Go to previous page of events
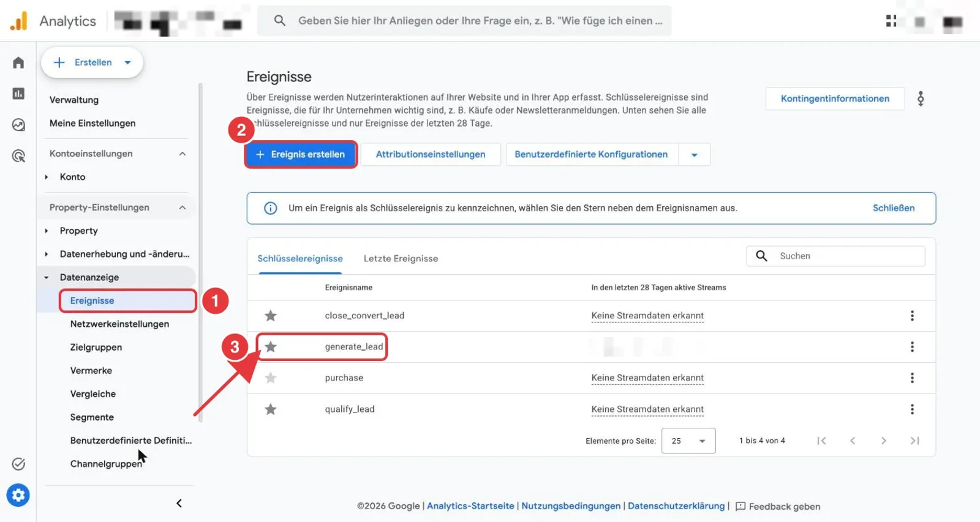Viewport: 980px width, 522px height. click(853, 441)
